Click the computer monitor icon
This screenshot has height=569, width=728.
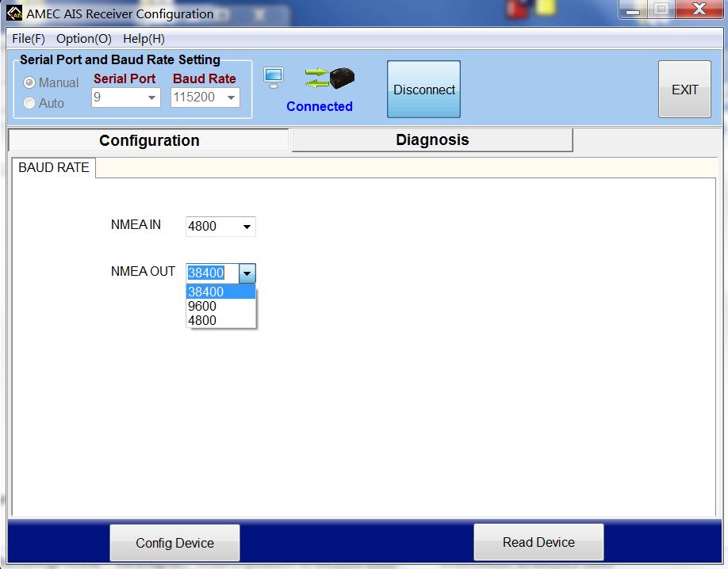coord(273,78)
